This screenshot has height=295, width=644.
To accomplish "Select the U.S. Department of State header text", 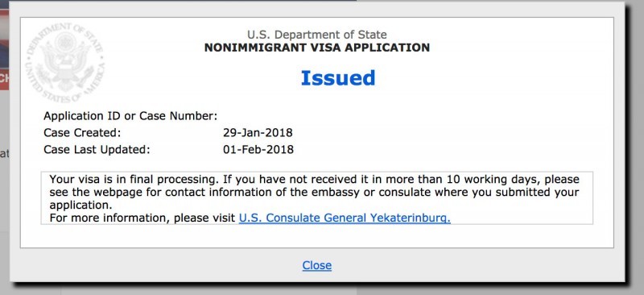I will click(x=316, y=35).
